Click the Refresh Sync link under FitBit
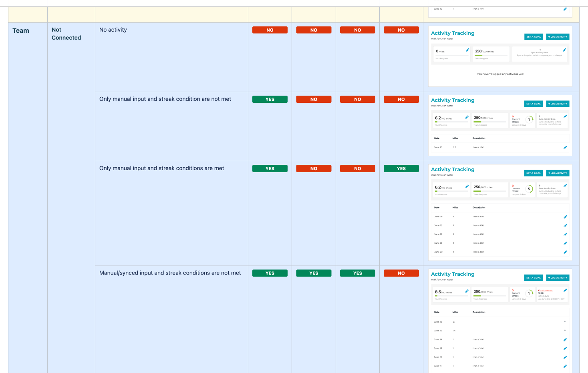This screenshot has height=373, width=588. click(x=543, y=296)
